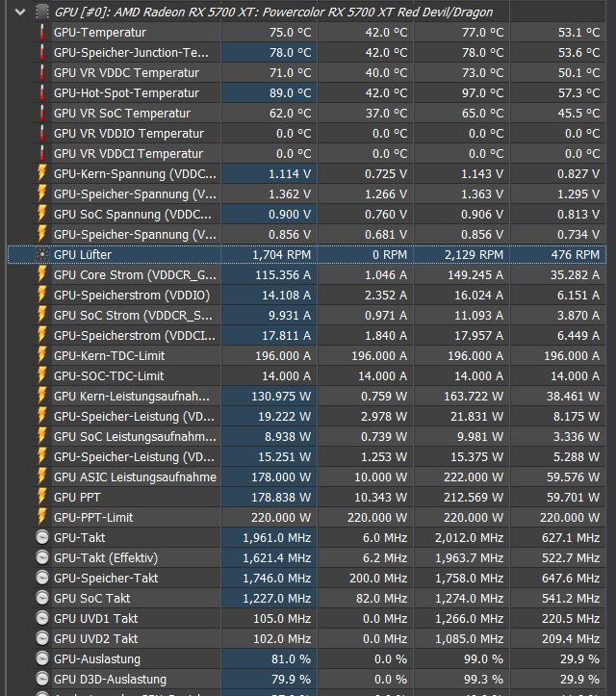Screen dimensions: 616x696
Task: Select the GPU PPT label
Action: click(x=77, y=497)
